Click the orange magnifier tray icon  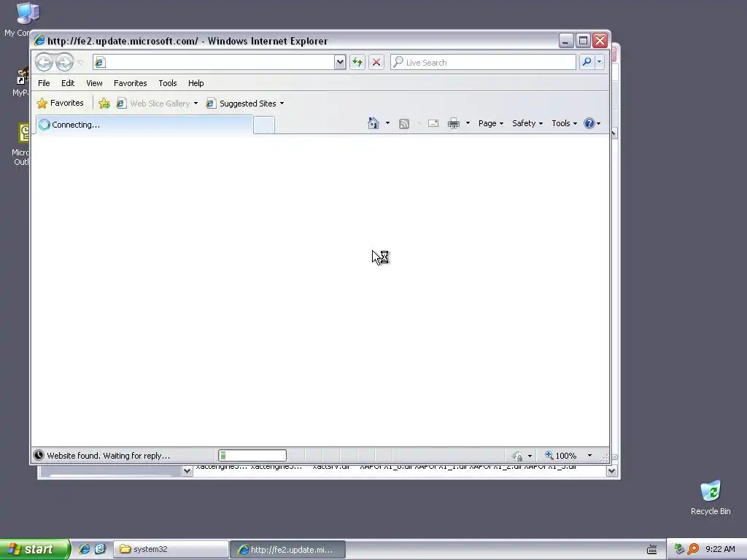[693, 549]
